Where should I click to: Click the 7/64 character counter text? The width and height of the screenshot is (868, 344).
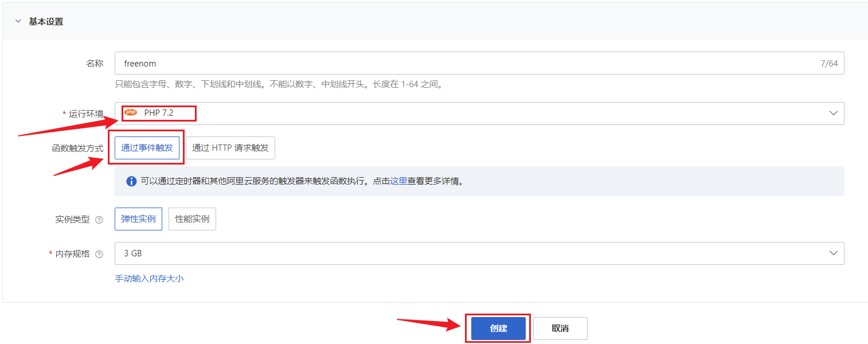tap(829, 63)
